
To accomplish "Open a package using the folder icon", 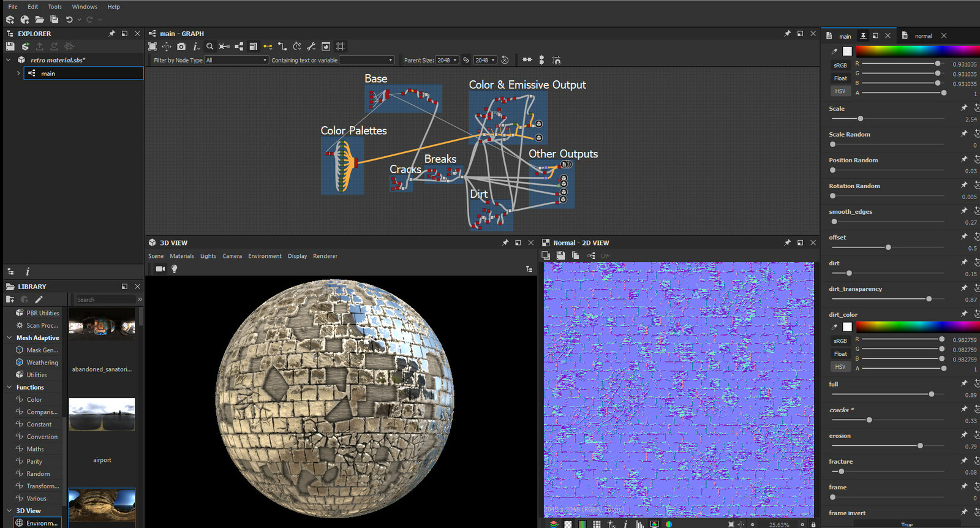I will click(x=39, y=20).
